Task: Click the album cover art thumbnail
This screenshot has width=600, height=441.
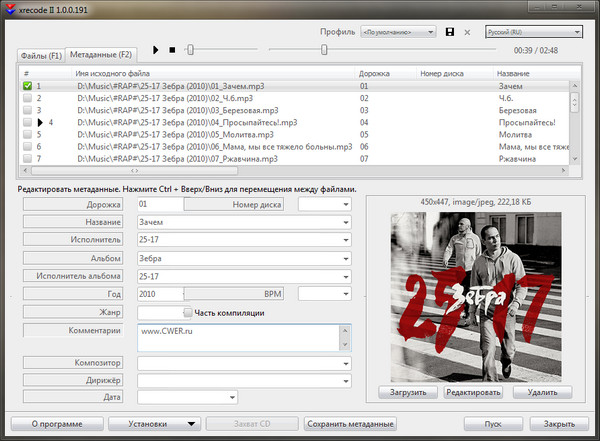Action: (475, 296)
